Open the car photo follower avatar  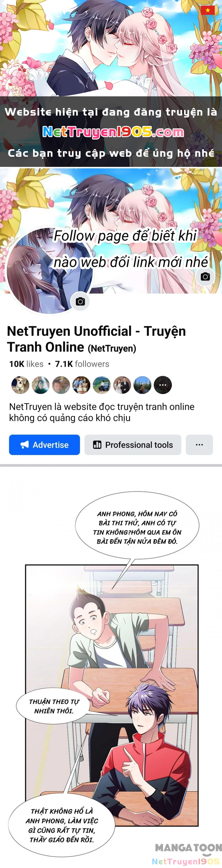click(x=102, y=385)
